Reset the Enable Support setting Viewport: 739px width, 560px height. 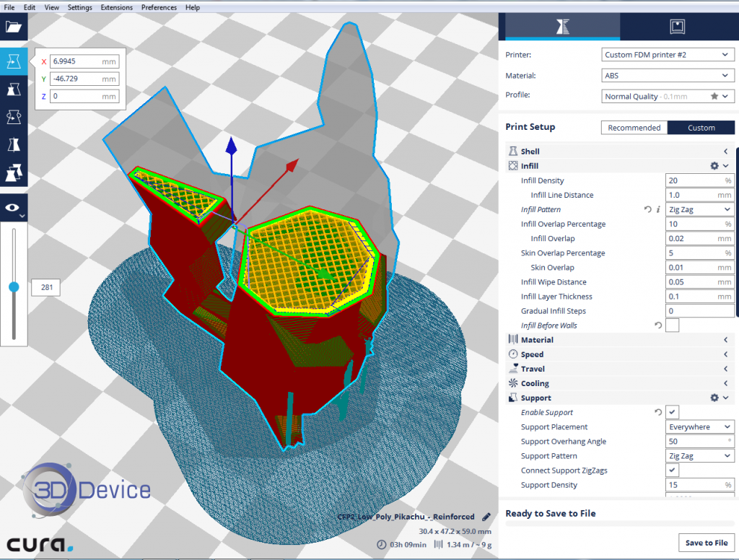click(658, 413)
